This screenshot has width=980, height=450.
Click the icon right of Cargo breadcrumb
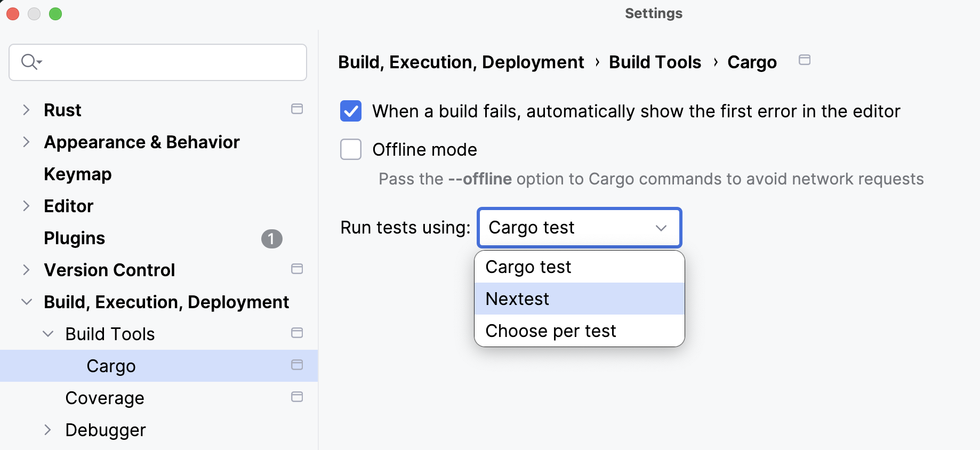point(804,60)
